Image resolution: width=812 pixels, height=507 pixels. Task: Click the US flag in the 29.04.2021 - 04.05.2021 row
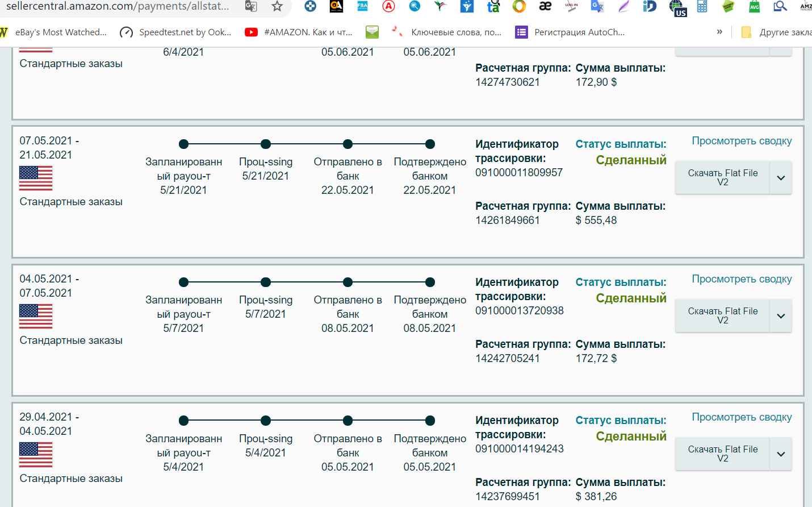[36, 455]
